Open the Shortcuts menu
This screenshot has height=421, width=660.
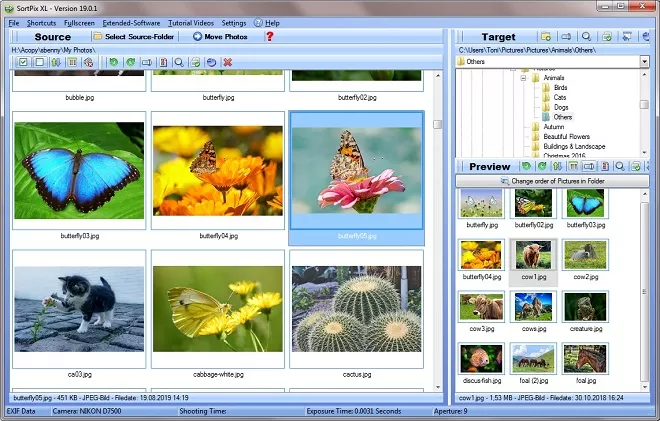[41, 22]
